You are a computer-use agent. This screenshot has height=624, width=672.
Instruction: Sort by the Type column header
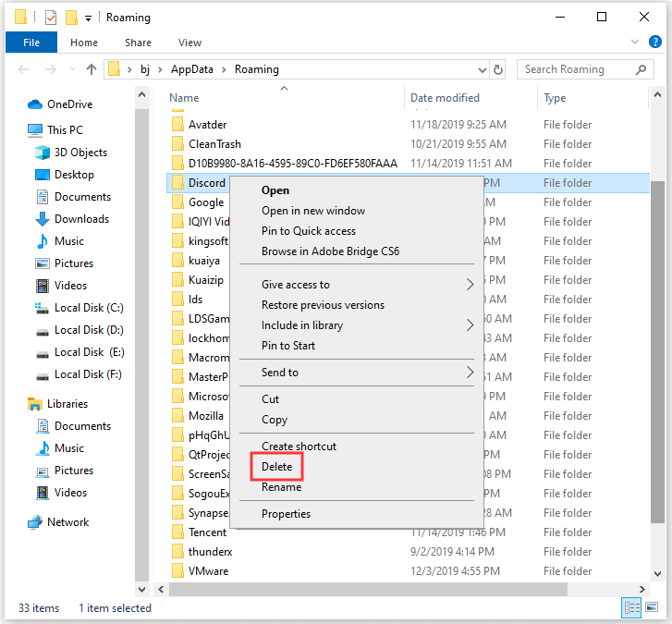tap(593, 98)
